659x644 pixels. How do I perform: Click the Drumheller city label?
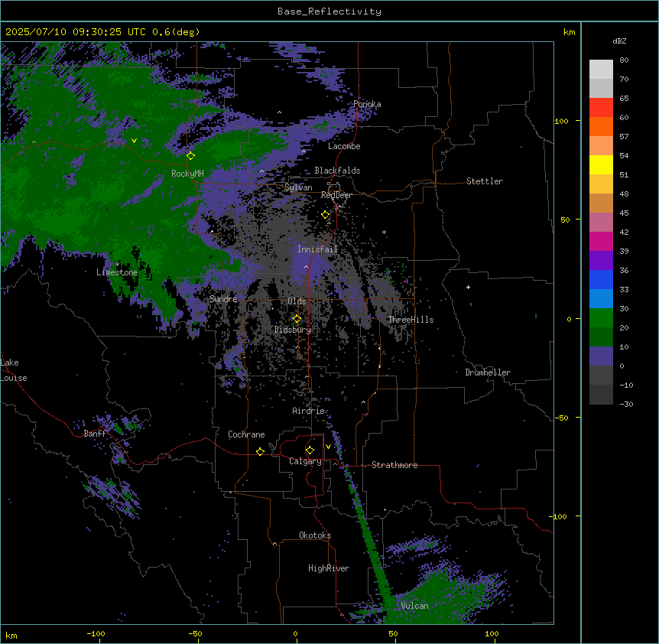pyautogui.click(x=488, y=372)
